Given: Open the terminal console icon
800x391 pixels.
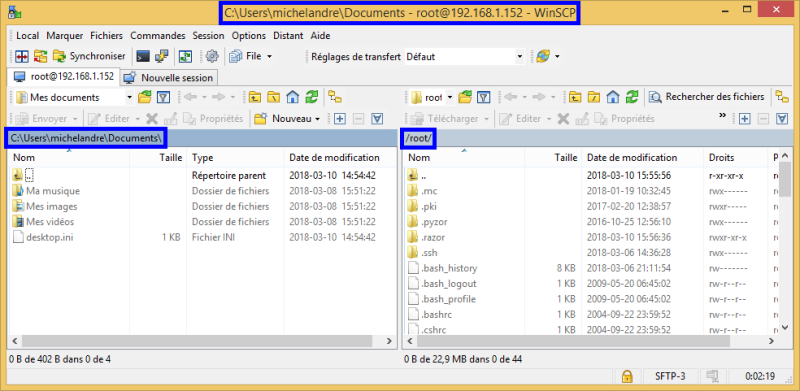Looking at the screenshot, I should (144, 57).
